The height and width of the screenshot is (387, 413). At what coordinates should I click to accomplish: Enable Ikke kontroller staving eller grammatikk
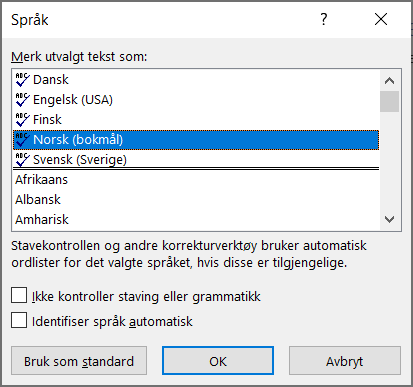(x=19, y=296)
